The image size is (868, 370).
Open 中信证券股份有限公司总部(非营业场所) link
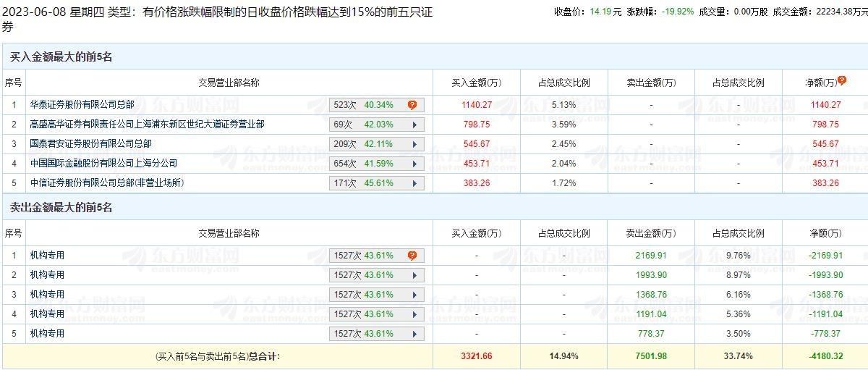106,183
